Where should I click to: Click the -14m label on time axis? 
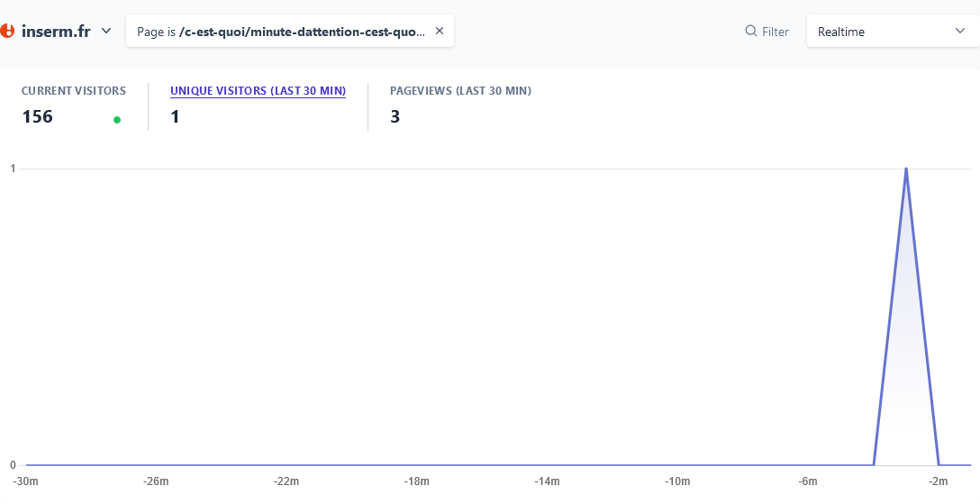click(x=547, y=481)
